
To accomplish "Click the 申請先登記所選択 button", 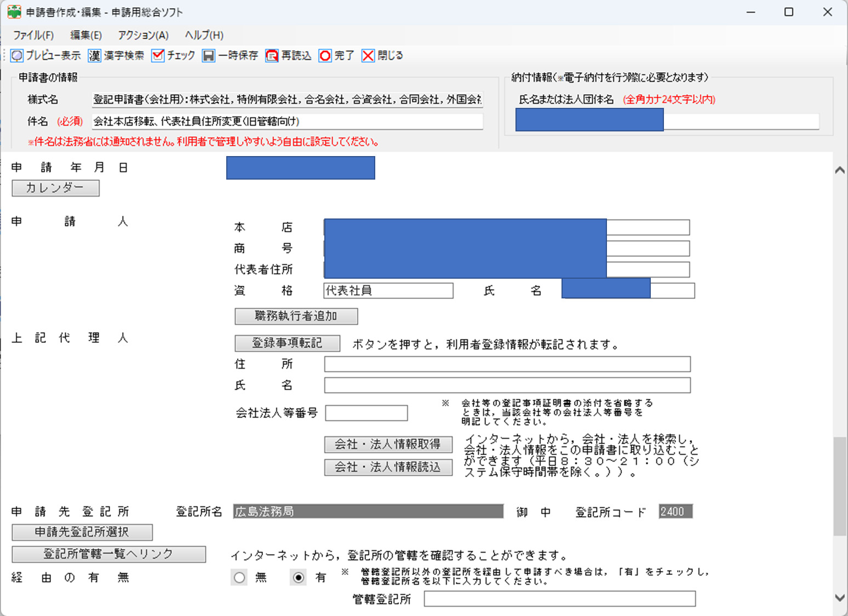I will (x=82, y=532).
